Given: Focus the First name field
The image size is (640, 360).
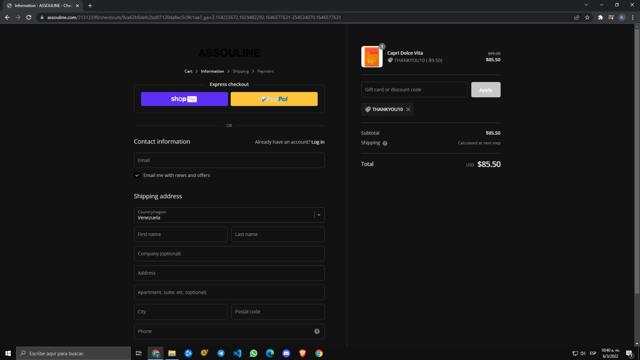Looking at the screenshot, I should click(x=180, y=234).
